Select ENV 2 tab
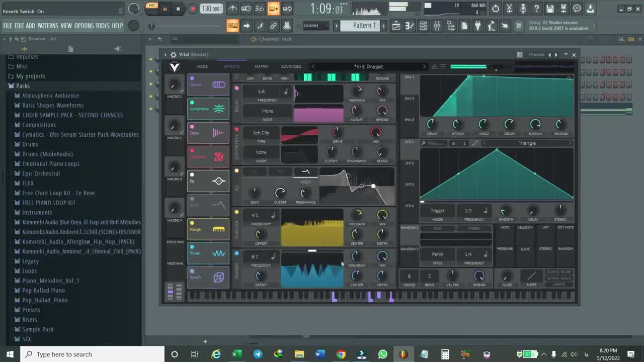Viewport: 644px width, 362px height. click(x=410, y=99)
